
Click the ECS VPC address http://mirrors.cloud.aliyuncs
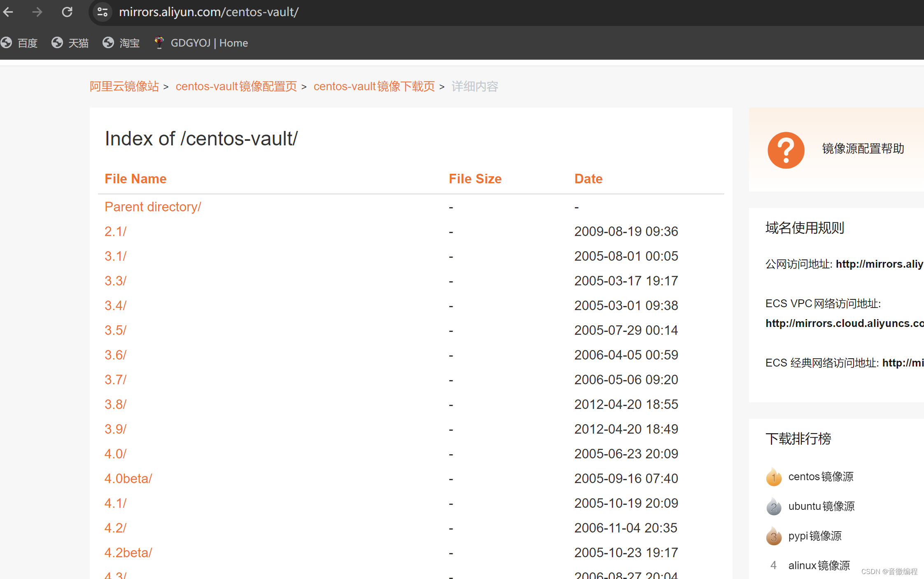click(845, 323)
